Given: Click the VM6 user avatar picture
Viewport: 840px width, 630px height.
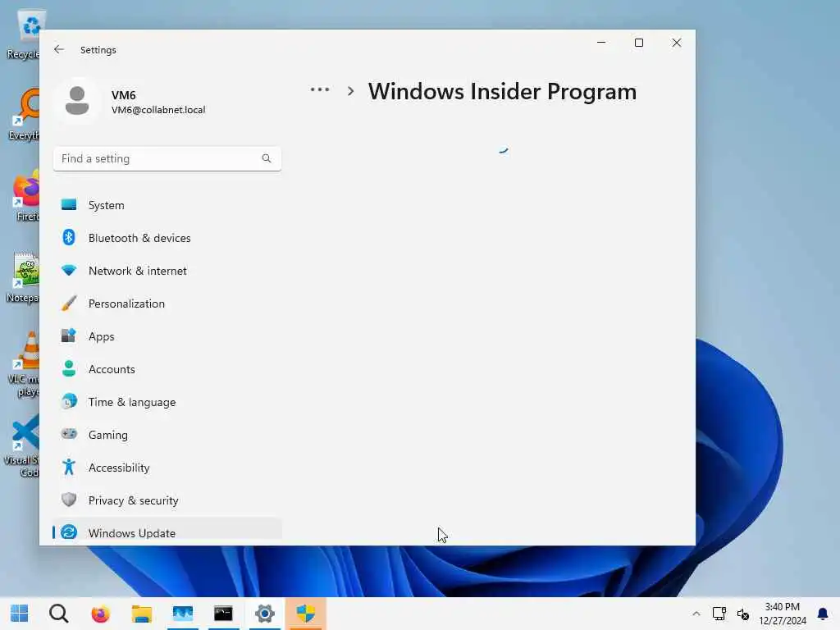Looking at the screenshot, I should click(x=77, y=101).
